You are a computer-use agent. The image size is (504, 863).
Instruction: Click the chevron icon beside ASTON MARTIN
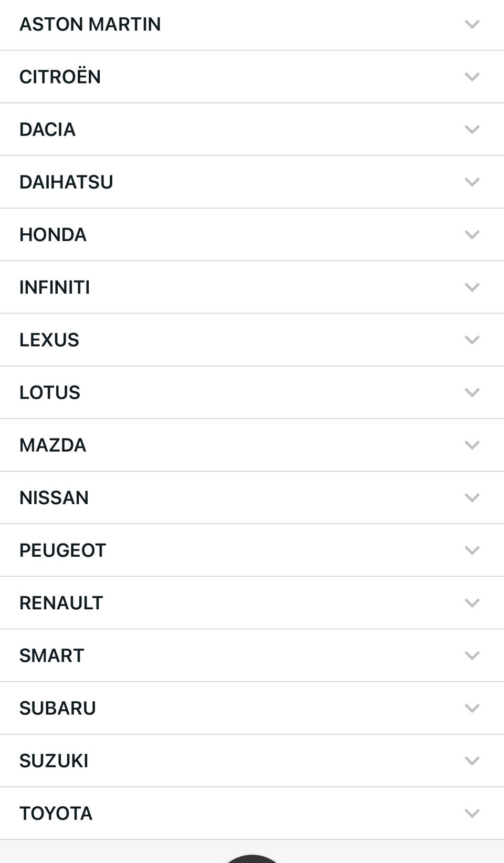point(472,24)
